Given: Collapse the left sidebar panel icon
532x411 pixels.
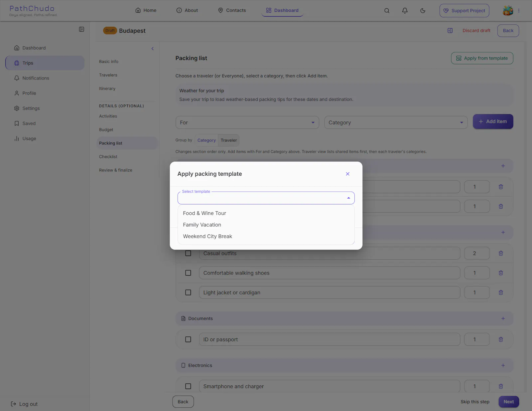Looking at the screenshot, I should 81,29.
